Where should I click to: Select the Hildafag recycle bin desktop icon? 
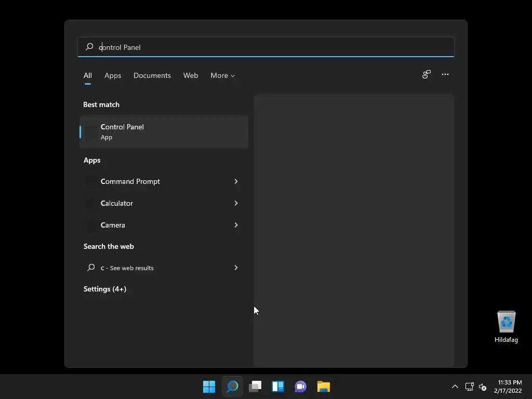[506, 327]
